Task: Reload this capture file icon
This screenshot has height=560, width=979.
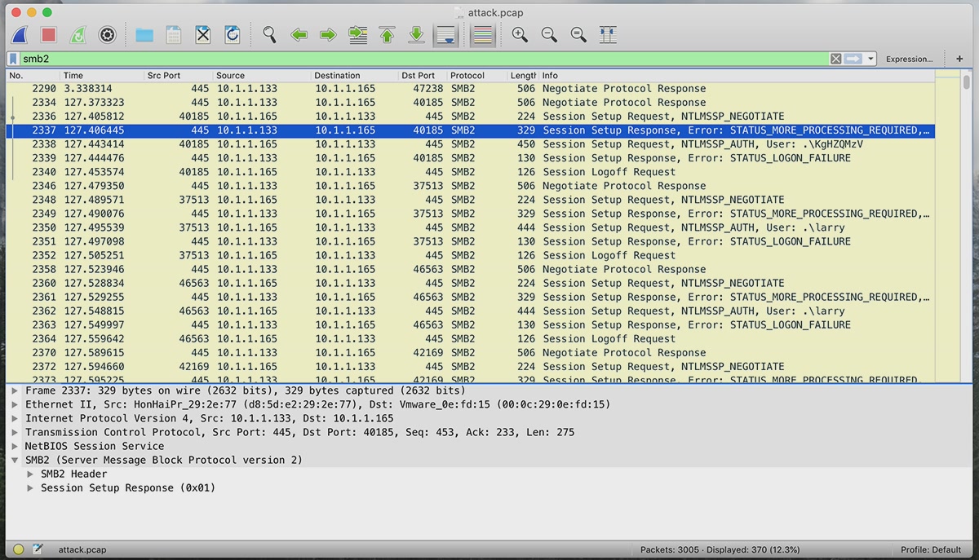Action: click(x=233, y=35)
